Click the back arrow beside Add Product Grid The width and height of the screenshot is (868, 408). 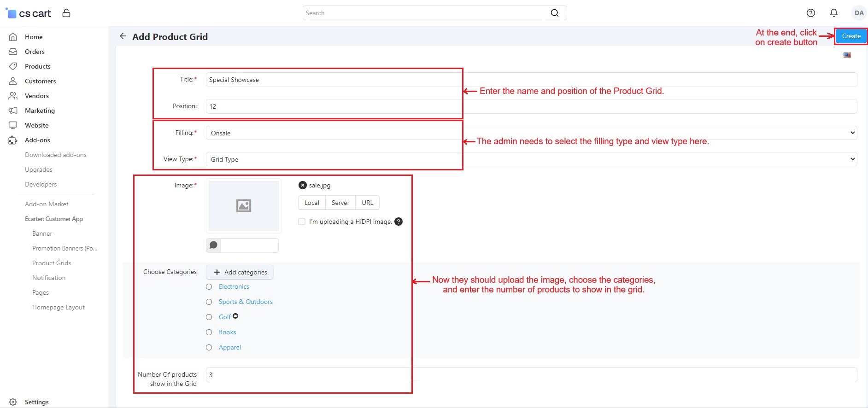point(123,36)
